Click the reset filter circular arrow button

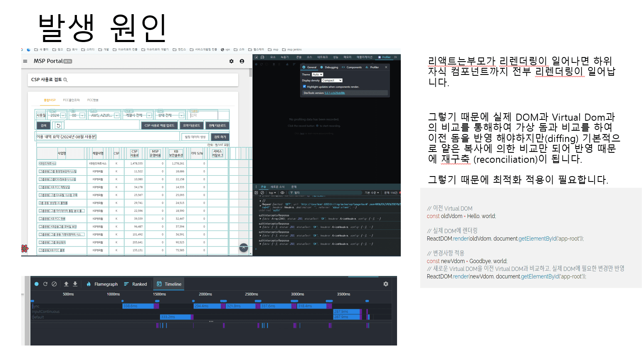click(59, 125)
